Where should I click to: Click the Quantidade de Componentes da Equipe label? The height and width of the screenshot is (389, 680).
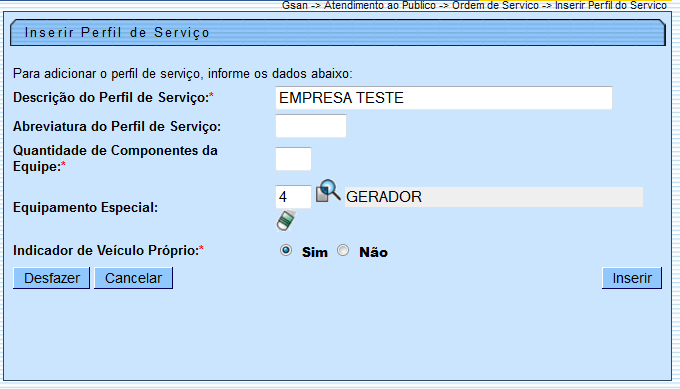[x=115, y=159]
